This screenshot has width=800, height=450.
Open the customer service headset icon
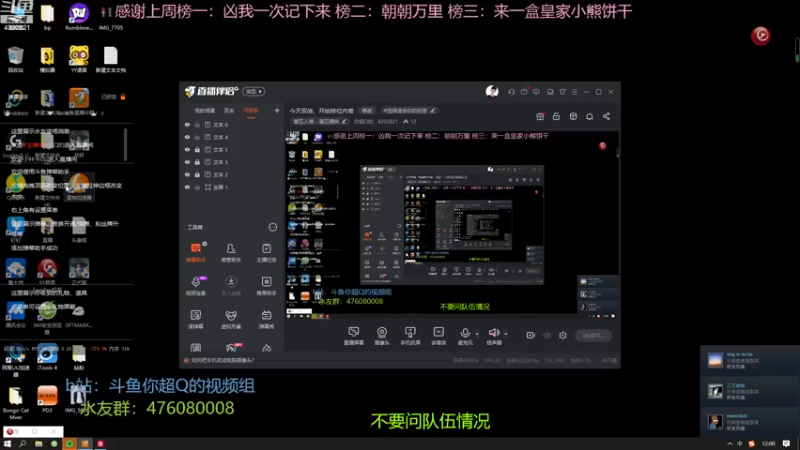click(511, 92)
